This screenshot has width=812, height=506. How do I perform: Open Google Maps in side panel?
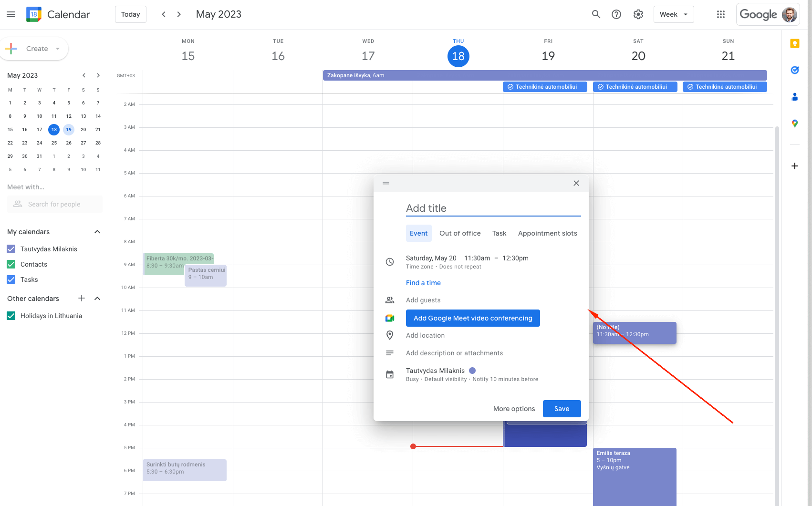(x=795, y=124)
